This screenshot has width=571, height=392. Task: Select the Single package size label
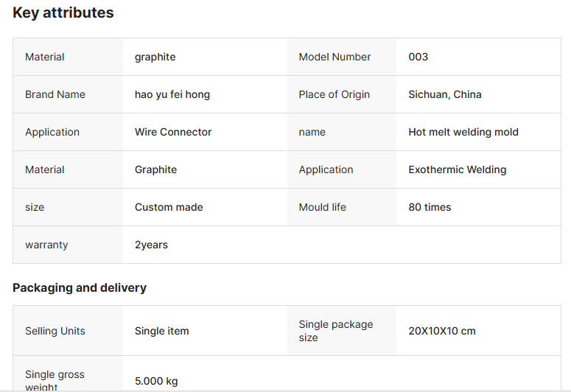pos(336,331)
